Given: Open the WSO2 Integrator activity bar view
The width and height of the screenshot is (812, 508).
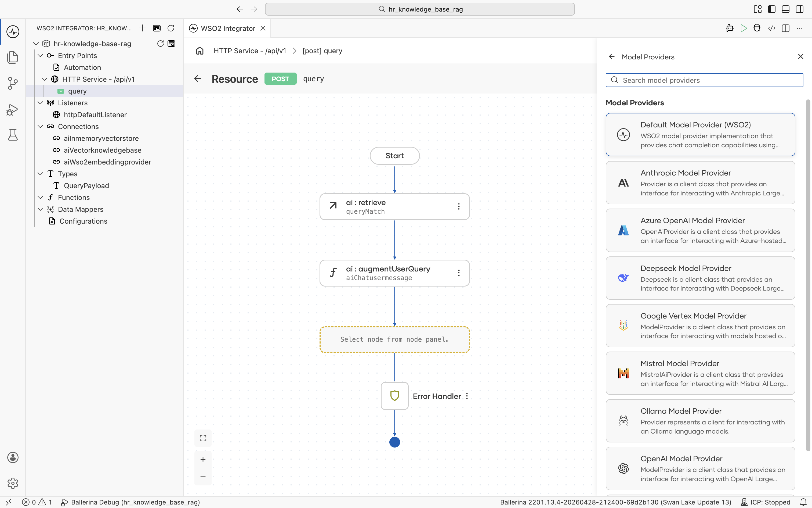Looking at the screenshot, I should [13, 32].
